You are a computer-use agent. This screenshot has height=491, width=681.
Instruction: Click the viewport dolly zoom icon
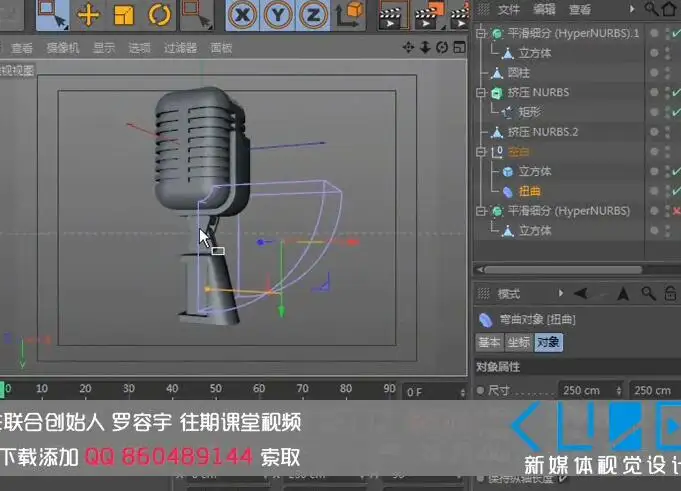click(425, 47)
